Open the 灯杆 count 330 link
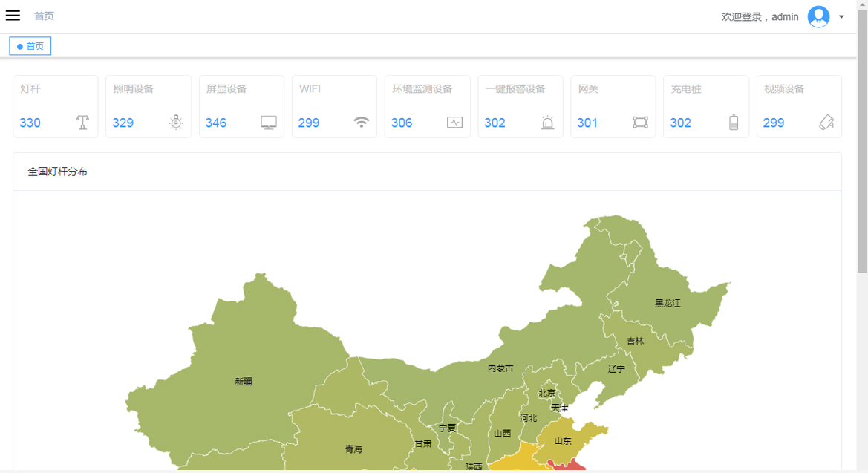The image size is (868, 473). (x=30, y=123)
